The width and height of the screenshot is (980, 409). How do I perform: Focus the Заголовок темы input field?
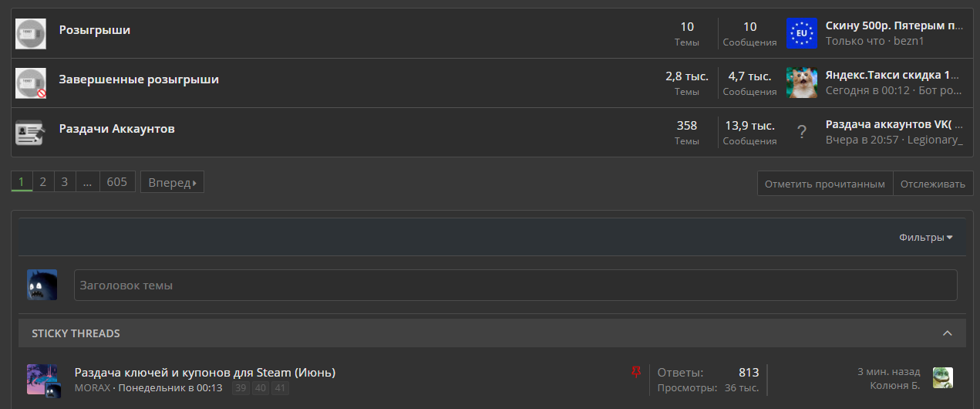coord(516,285)
